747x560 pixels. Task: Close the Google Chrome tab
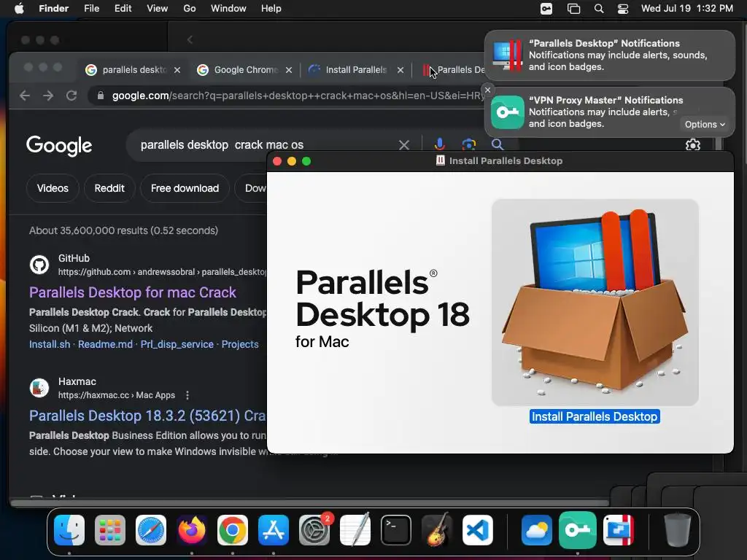289,70
